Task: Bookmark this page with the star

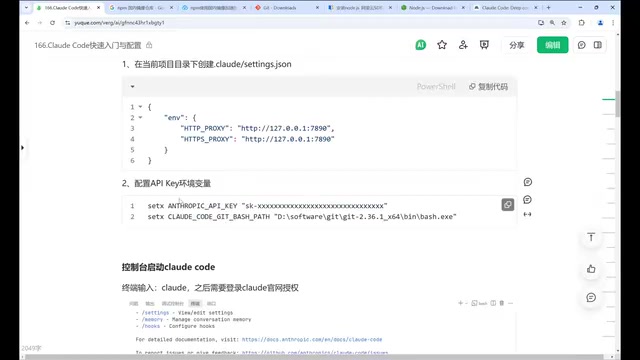Action: [564, 23]
